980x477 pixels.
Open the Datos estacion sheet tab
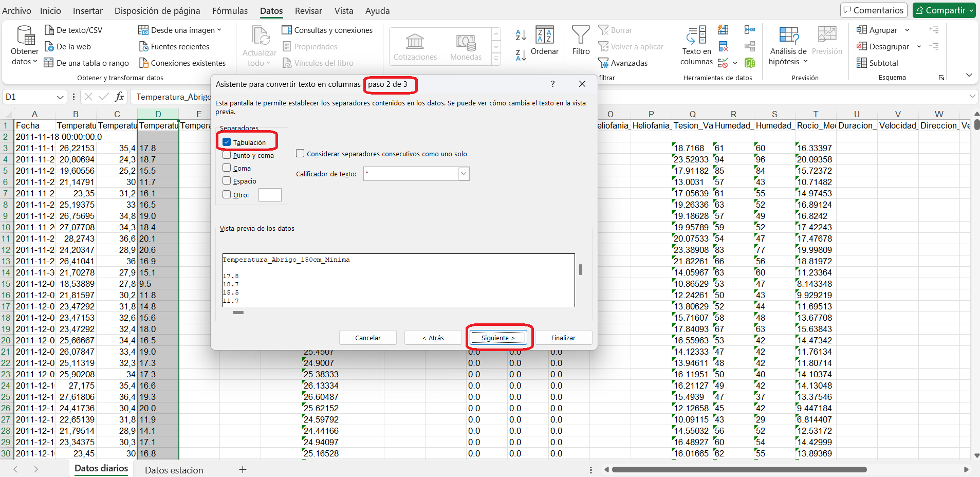point(174,470)
